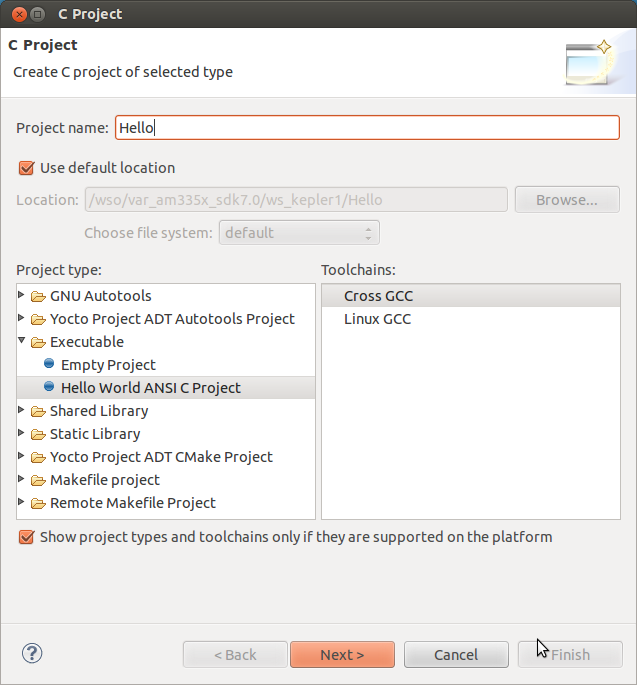Image resolution: width=637 pixels, height=685 pixels.
Task: Collapse the Executable tree node
Action: pyautogui.click(x=23, y=342)
